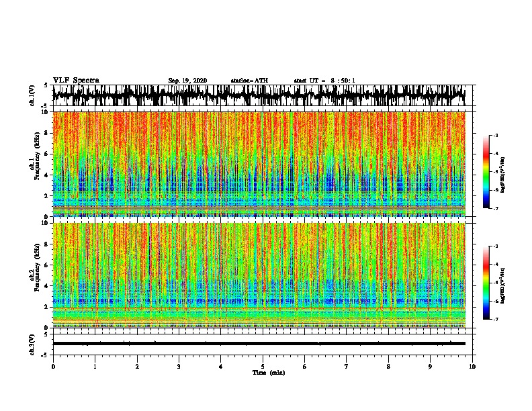Click the time axis tick label '0'
The height and width of the screenshot is (411, 532).
pos(53,367)
